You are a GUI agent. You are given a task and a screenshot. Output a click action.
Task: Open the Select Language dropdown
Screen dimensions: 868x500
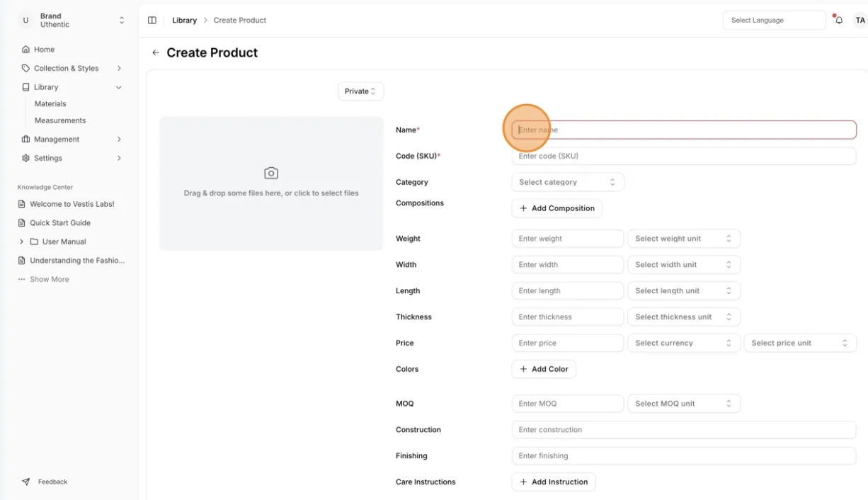775,21
